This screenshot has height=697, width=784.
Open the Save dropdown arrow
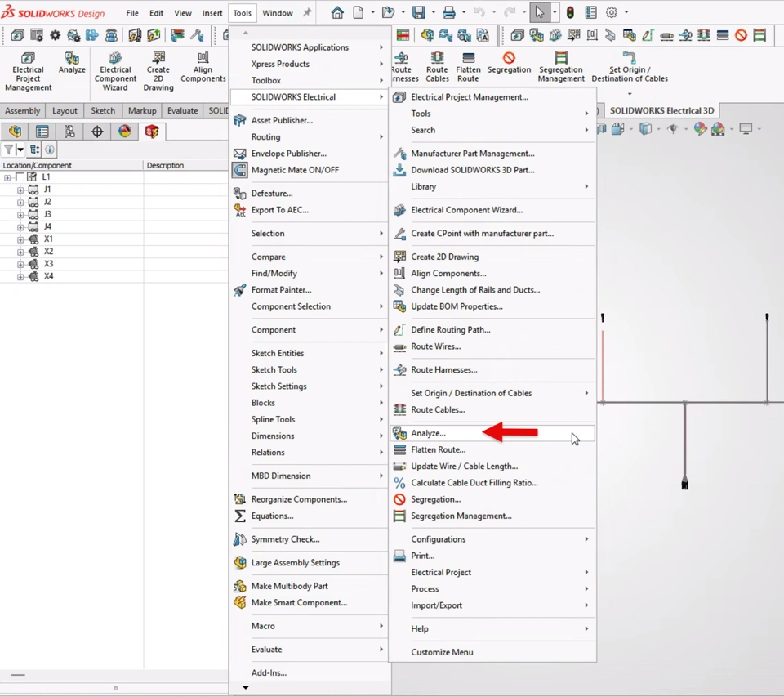point(433,12)
